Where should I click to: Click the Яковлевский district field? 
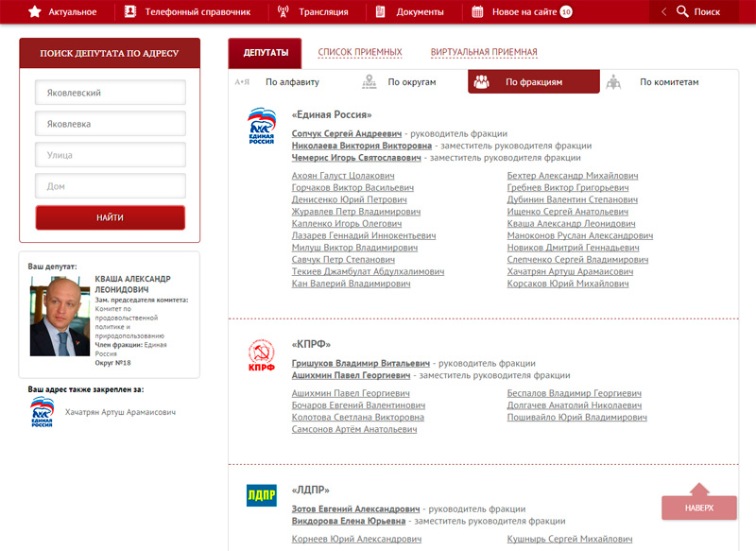tap(111, 92)
